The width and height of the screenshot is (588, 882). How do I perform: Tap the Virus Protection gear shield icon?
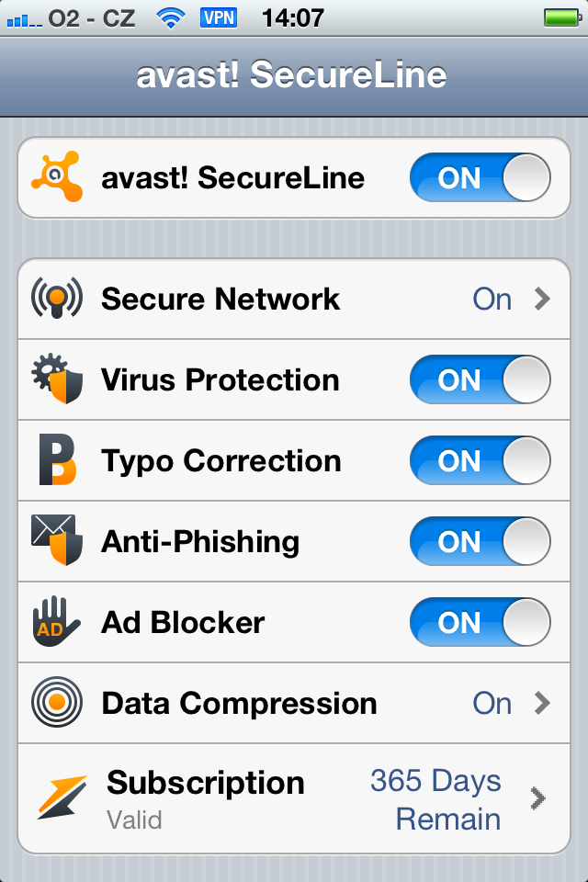57,379
